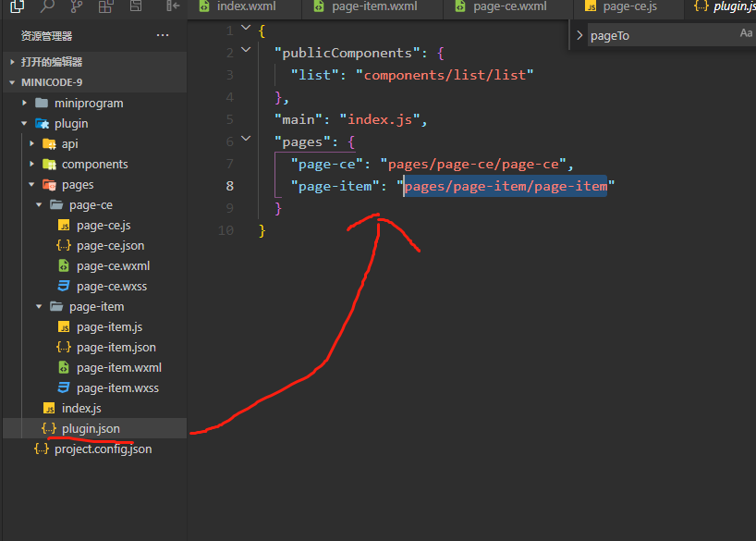Image resolution: width=756 pixels, height=541 pixels.
Task: Click line number 8 in the gutter
Action: coord(230,186)
